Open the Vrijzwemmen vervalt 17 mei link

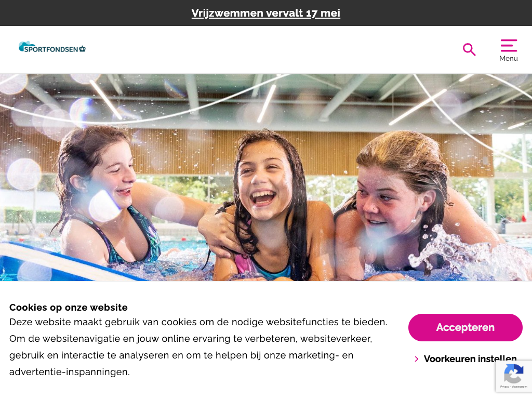(x=265, y=13)
